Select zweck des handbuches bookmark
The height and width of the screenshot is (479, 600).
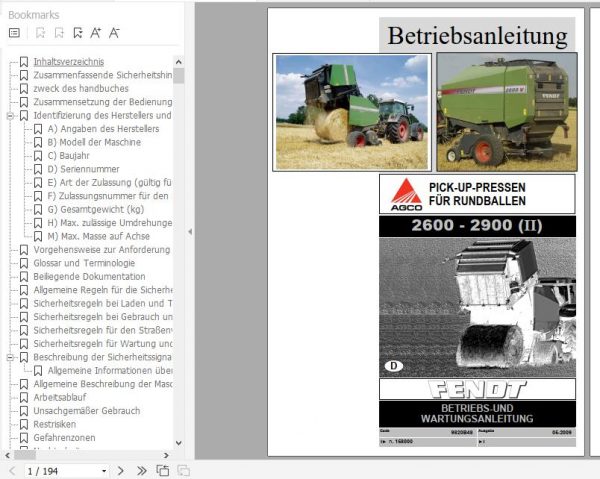coord(81,88)
